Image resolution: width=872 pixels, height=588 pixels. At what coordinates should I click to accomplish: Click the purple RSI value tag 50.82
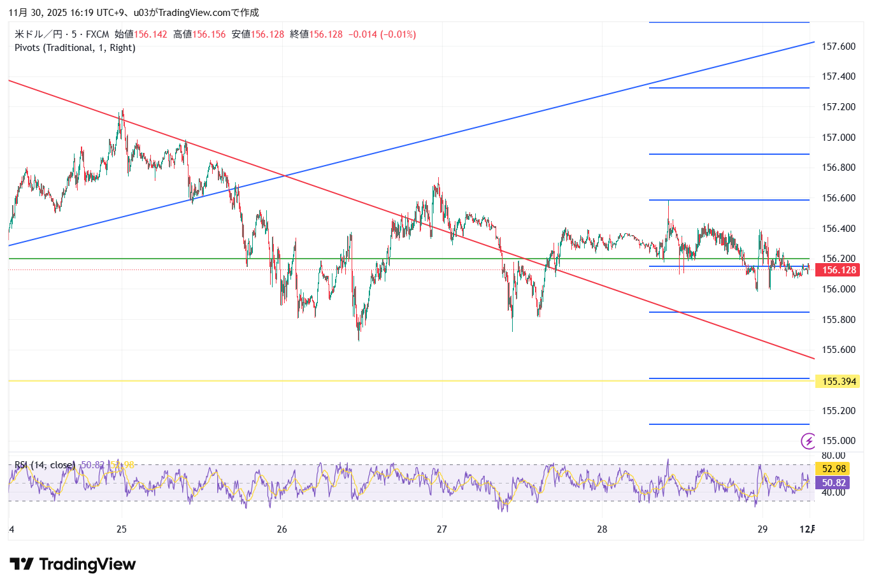(x=834, y=484)
